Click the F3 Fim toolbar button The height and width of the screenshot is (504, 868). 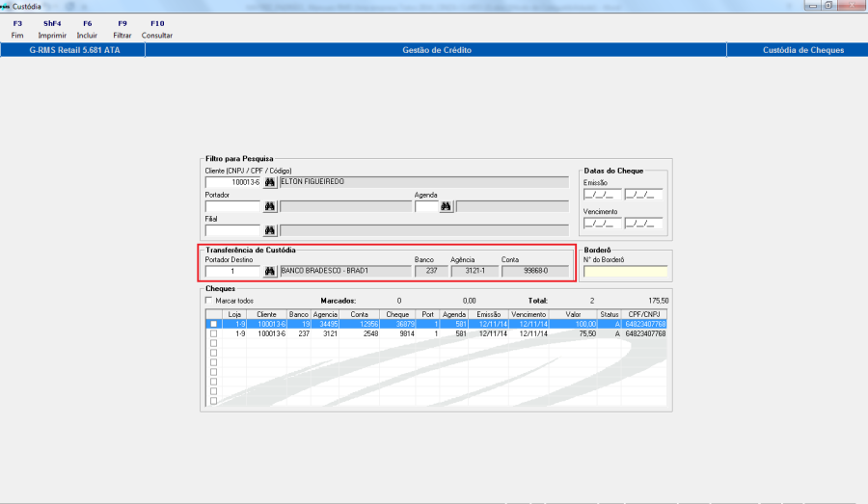coord(17,29)
